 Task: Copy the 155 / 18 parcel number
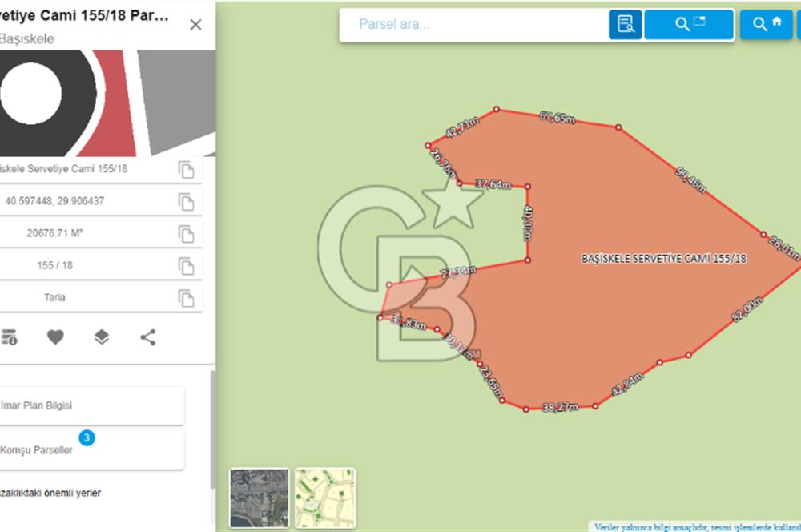click(x=186, y=266)
